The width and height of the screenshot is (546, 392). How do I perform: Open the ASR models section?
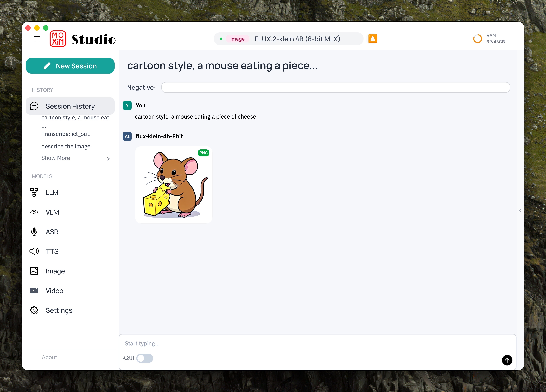[70, 232]
